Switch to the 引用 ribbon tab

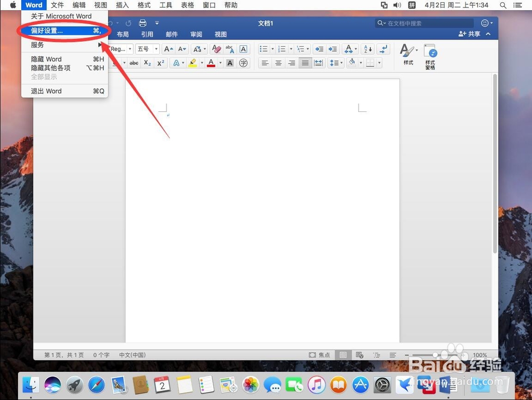point(147,34)
